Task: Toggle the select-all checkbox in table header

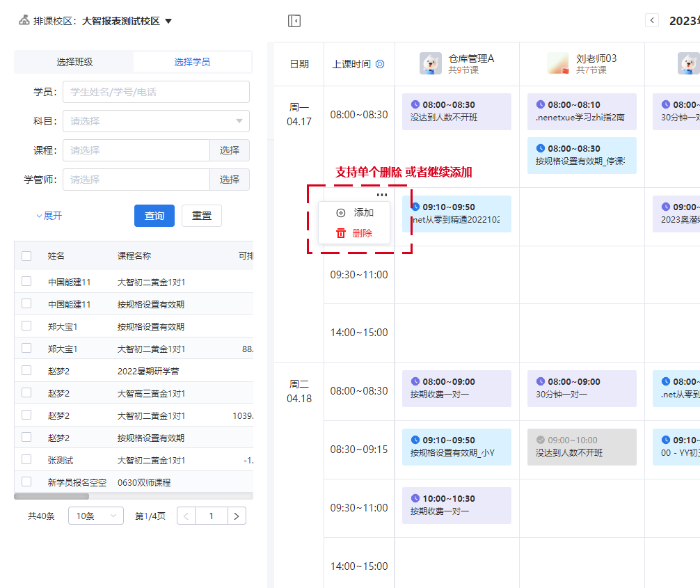Action: tap(26, 256)
